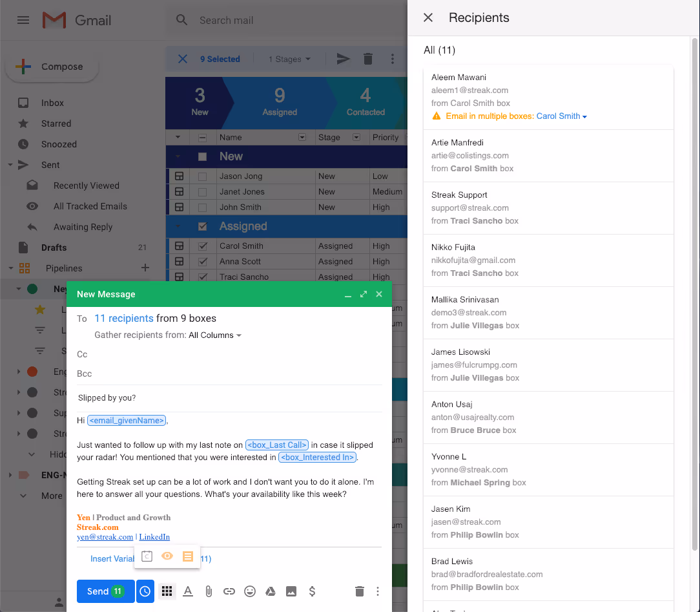The image size is (700, 612).
Task: Click the Recipients panel scrollbar
Action: click(694, 295)
